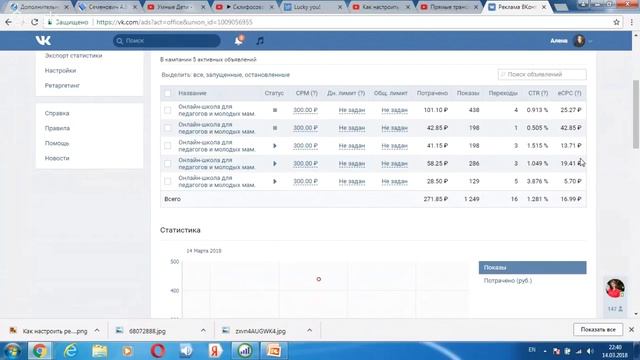The height and width of the screenshot is (360, 640).
Task: Switch to the Умные Дети browser tab
Action: click(176, 7)
